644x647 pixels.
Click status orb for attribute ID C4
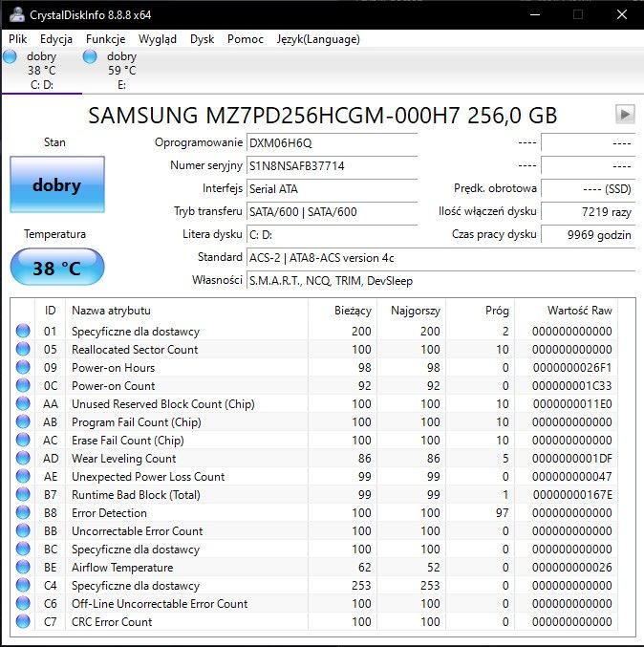pos(23,585)
